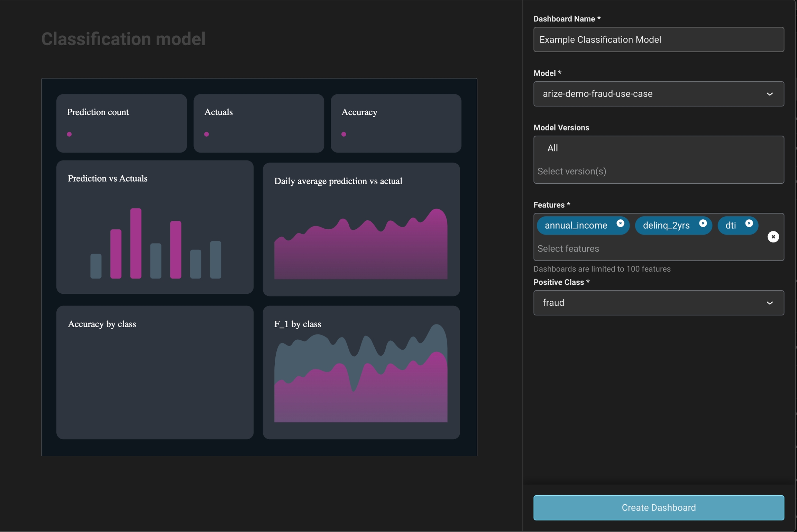Remove the delinq_2yrs feature tag
This screenshot has width=797, height=532.
(703, 223)
